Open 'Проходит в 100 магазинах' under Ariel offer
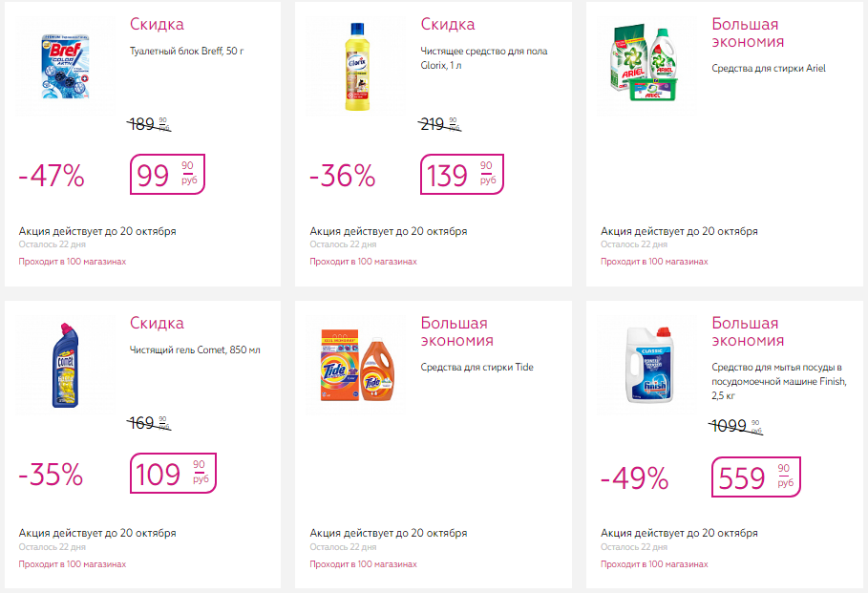The height and width of the screenshot is (593, 868). [654, 262]
